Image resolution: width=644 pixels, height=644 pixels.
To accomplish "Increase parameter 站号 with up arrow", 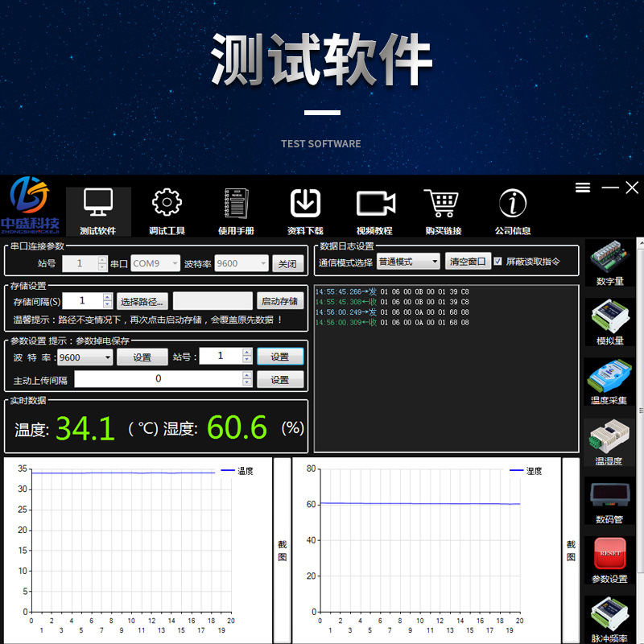I will click(247, 353).
